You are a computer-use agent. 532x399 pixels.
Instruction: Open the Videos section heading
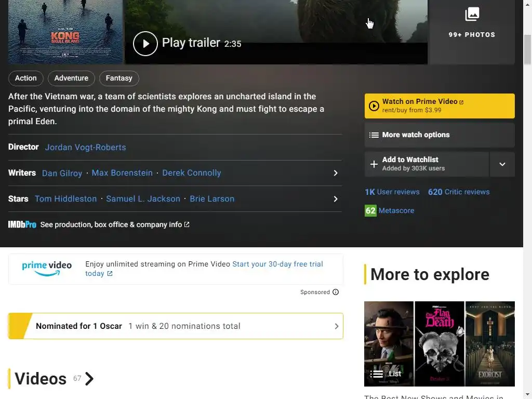(41, 379)
